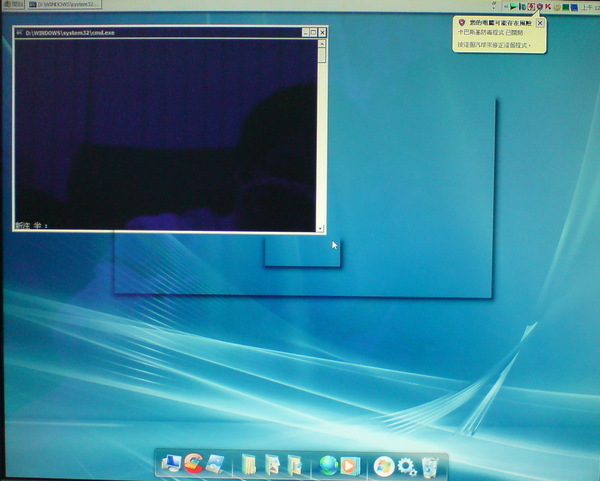600x481 pixels.
Task: Click the toolbar dropdown arrow left of tray
Action: 494,6
